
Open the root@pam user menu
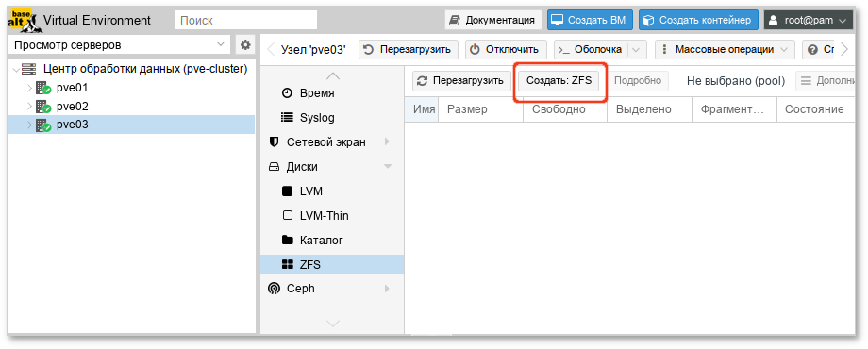(809, 21)
